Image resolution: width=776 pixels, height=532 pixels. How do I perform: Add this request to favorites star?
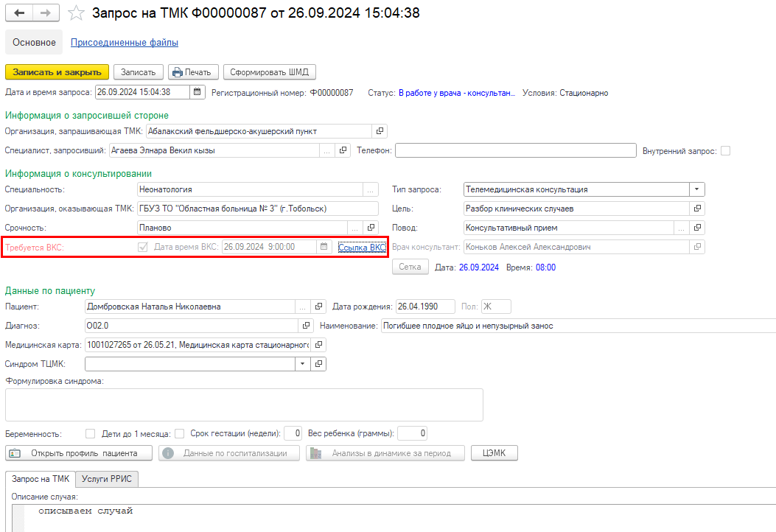tap(75, 13)
